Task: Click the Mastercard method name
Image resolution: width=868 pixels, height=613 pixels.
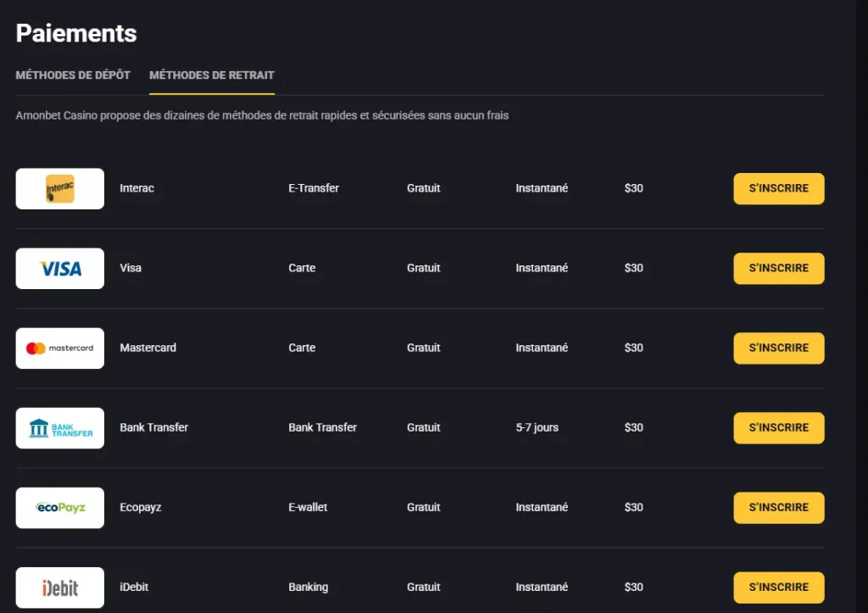Action: [147, 348]
